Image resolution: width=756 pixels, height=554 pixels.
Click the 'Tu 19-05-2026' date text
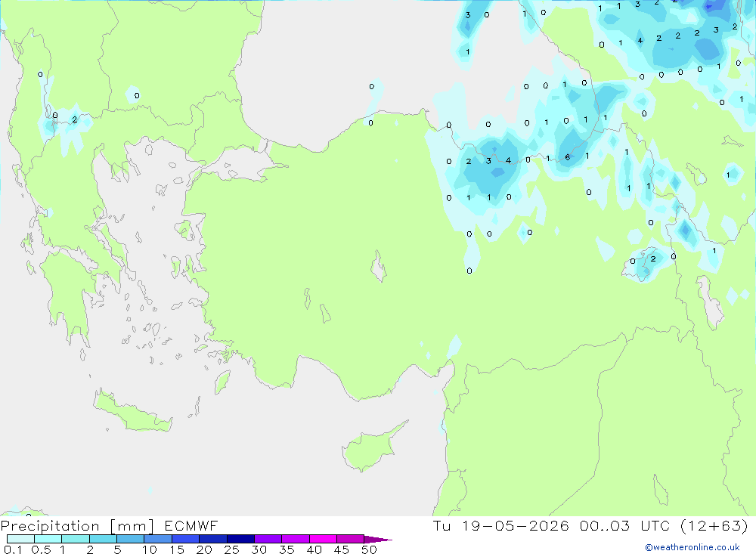[x=501, y=525]
